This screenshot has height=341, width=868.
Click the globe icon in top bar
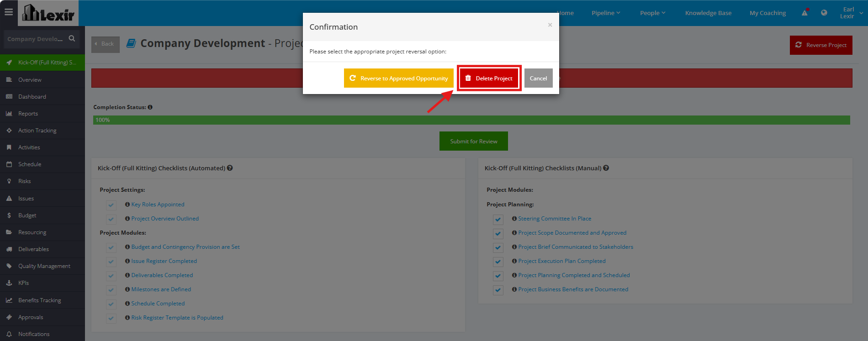coord(824,13)
